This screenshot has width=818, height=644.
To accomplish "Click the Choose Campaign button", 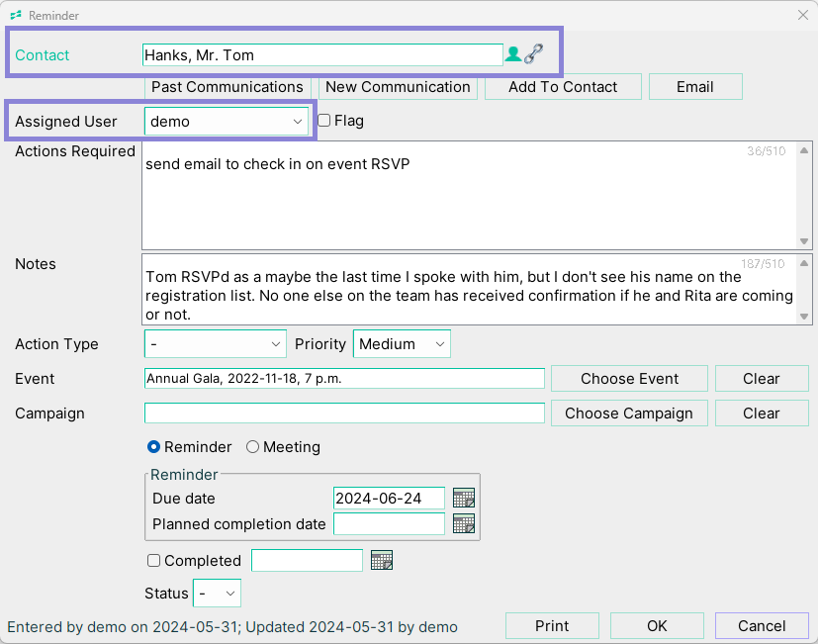I will pyautogui.click(x=629, y=414).
